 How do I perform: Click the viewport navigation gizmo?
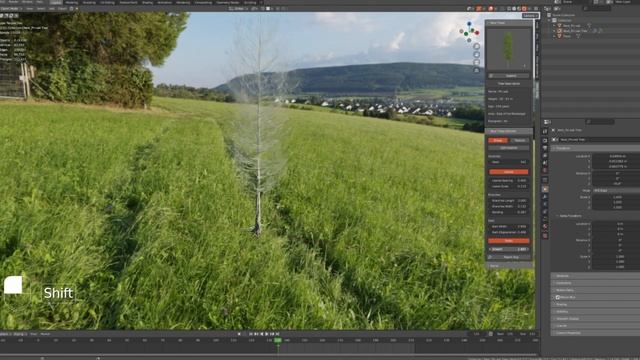469,32
